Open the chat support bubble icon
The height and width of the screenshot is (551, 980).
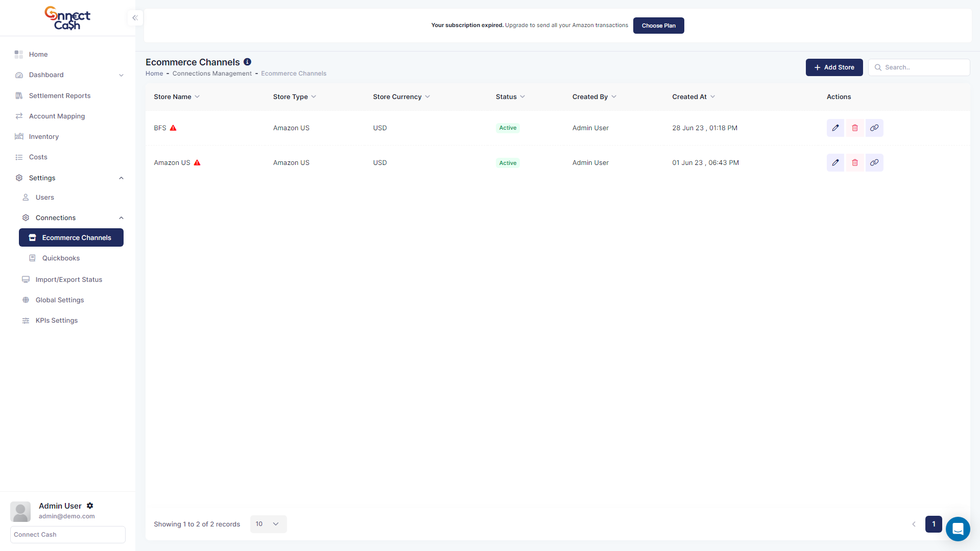(x=958, y=529)
